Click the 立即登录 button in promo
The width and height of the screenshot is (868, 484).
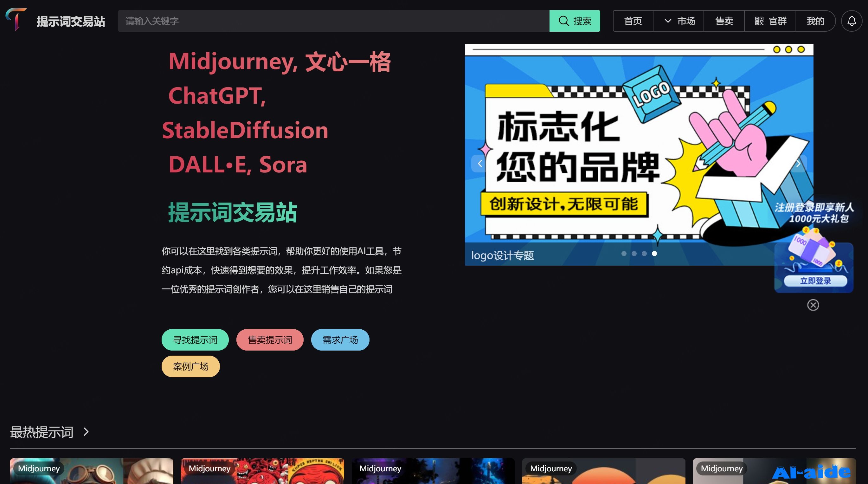tap(815, 281)
